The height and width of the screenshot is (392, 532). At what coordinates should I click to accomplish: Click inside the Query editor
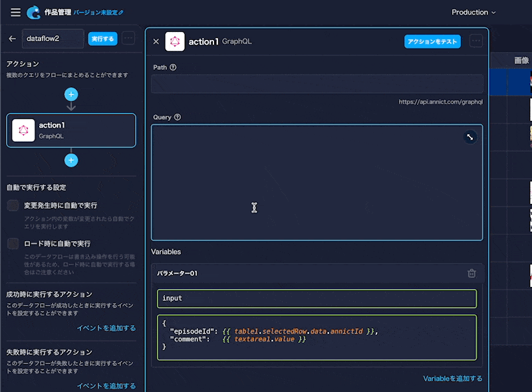pos(317,183)
